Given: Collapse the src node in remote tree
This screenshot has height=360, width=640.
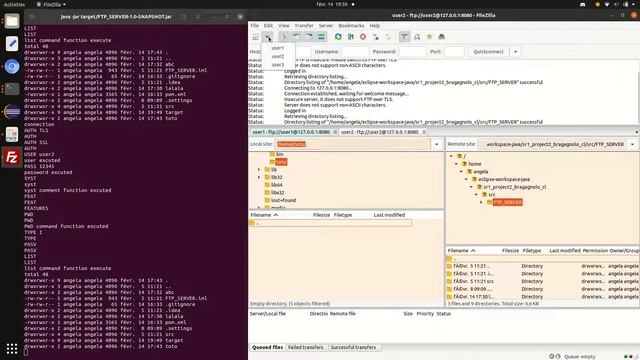Looking at the screenshot, I should point(476,195).
